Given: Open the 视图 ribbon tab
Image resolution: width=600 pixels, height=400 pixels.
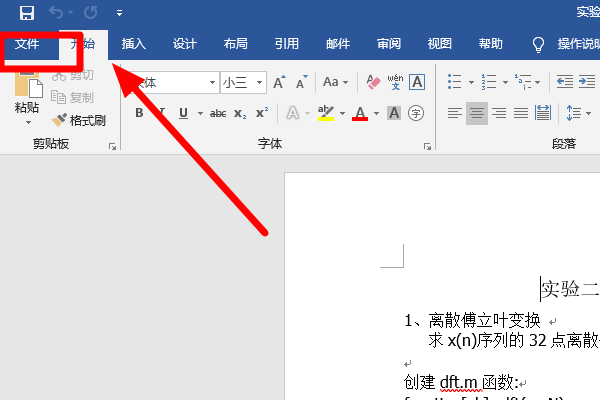Looking at the screenshot, I should [x=440, y=44].
